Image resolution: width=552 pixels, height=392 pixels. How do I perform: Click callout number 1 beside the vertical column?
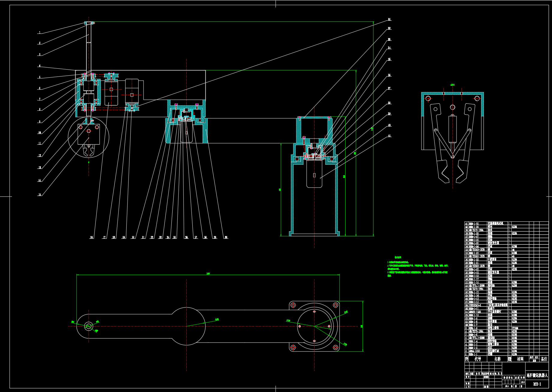[39, 32]
